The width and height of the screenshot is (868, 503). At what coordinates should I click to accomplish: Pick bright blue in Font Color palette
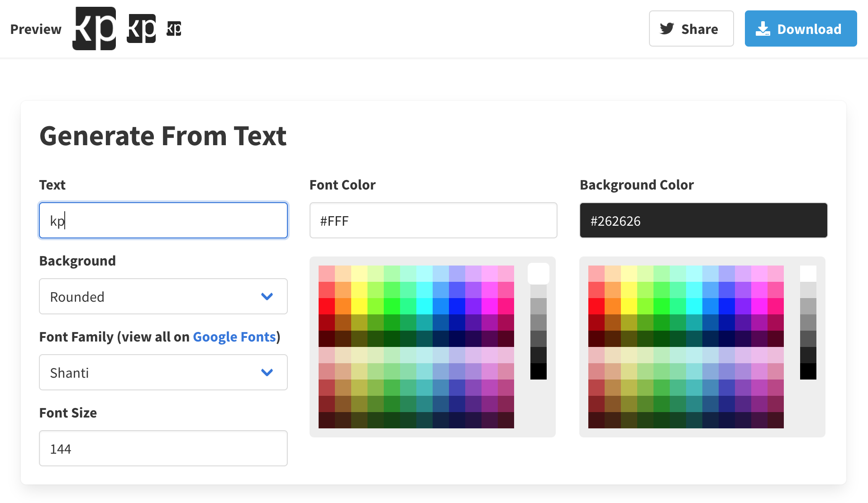457,306
